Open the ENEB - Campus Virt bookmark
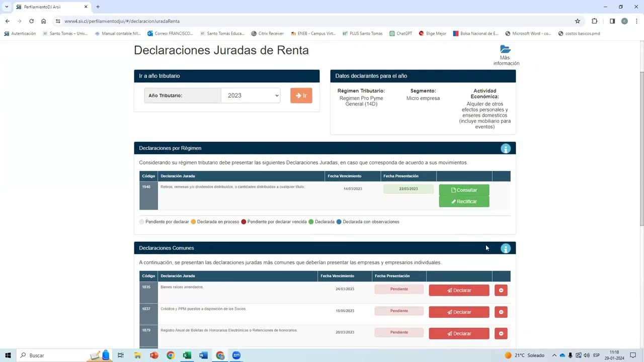This screenshot has height=362, width=644. point(313,34)
